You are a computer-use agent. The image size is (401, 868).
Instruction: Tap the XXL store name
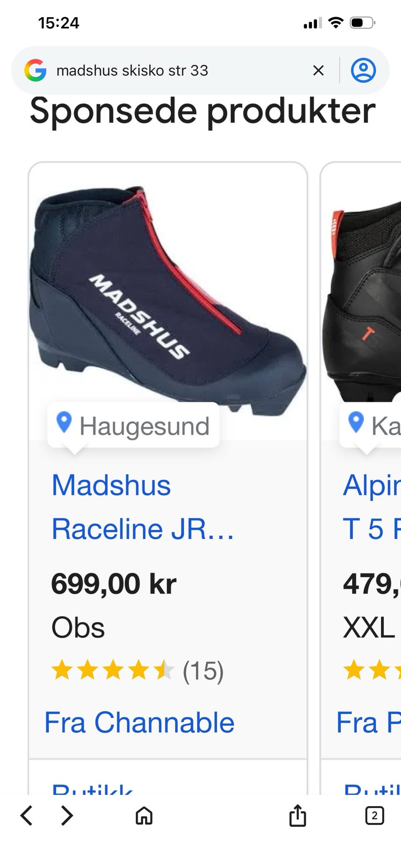[369, 627]
